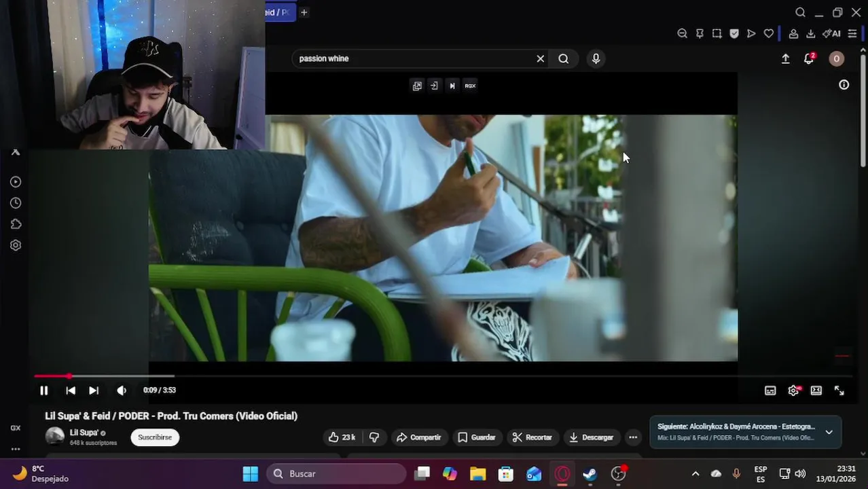868x489 pixels.
Task: Open the OBS Studio taskbar icon
Action: 619,473
